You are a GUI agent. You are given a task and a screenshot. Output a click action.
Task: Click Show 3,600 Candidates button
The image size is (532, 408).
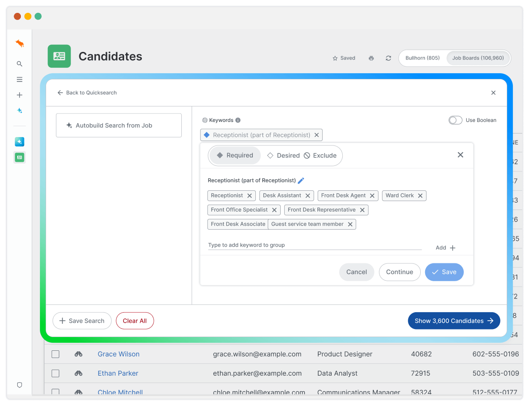454,321
